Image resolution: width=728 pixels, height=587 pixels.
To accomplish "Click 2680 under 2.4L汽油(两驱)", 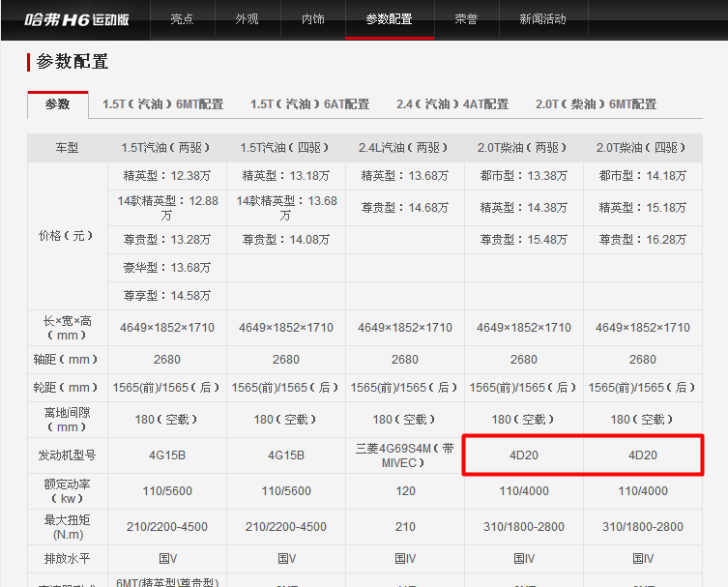I will click(405, 360).
